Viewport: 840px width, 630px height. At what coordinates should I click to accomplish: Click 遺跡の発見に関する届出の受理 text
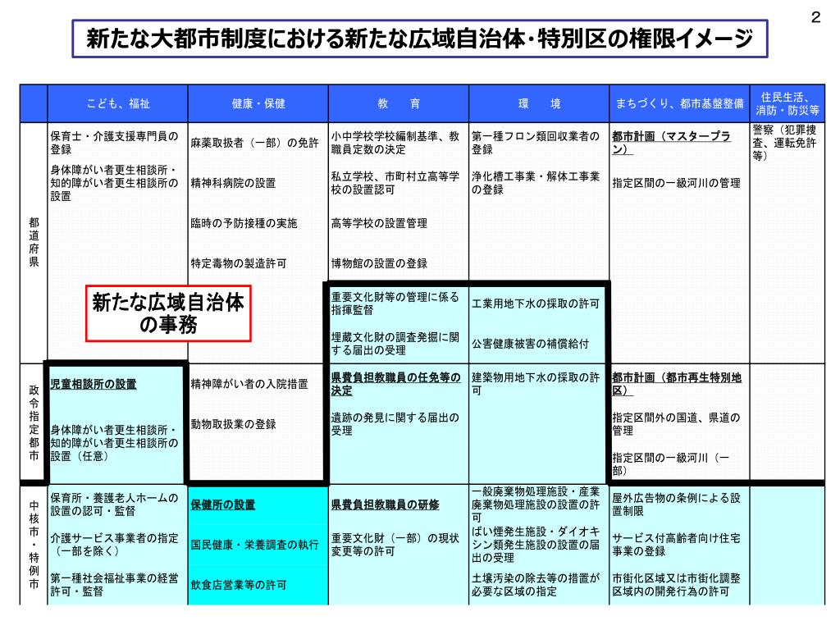coord(395,424)
